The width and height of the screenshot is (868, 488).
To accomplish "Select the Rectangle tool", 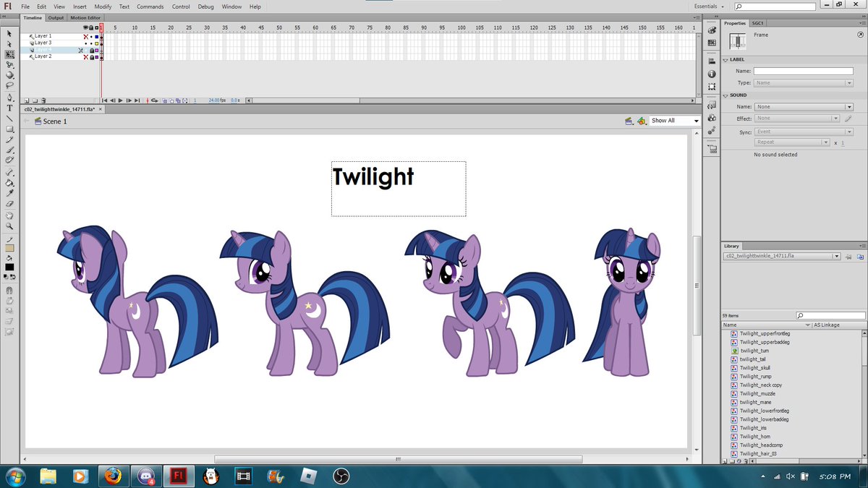I will tap(9, 129).
